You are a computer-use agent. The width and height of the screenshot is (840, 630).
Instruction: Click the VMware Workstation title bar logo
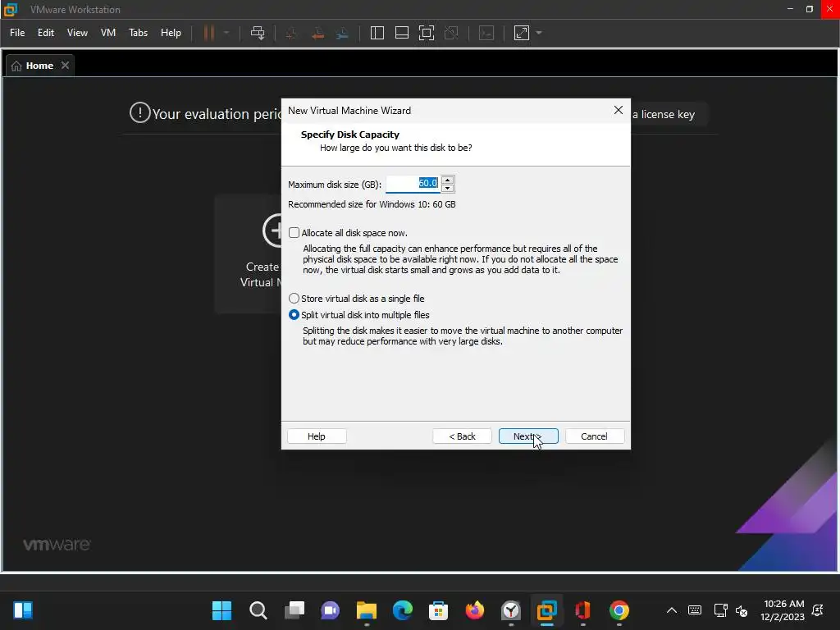(11, 10)
